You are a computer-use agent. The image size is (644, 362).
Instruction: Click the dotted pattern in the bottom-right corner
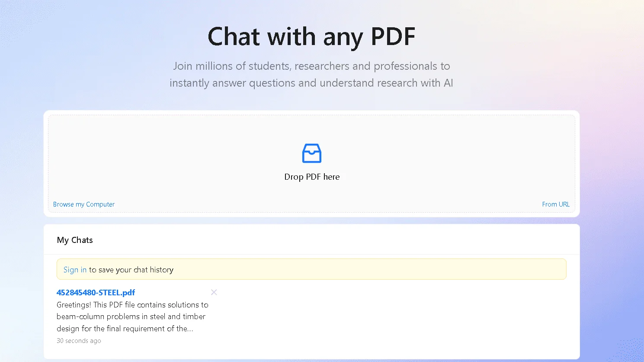[x=629, y=350]
